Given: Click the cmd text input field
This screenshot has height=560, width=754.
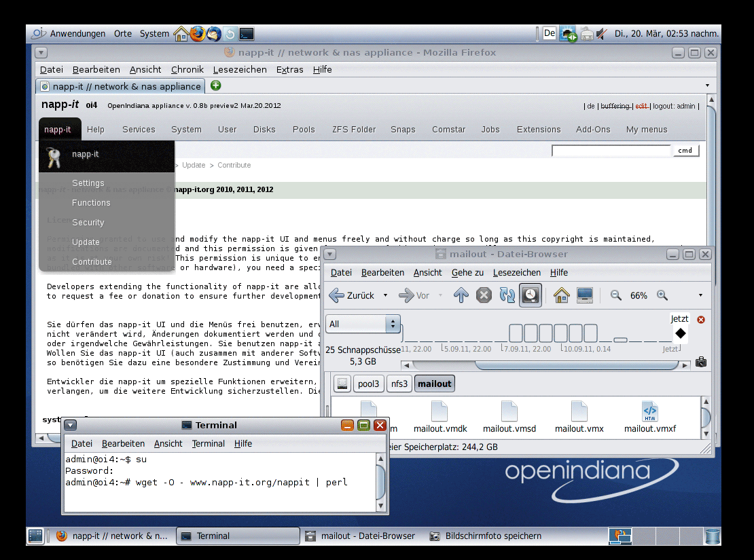Looking at the screenshot, I should click(x=611, y=151).
